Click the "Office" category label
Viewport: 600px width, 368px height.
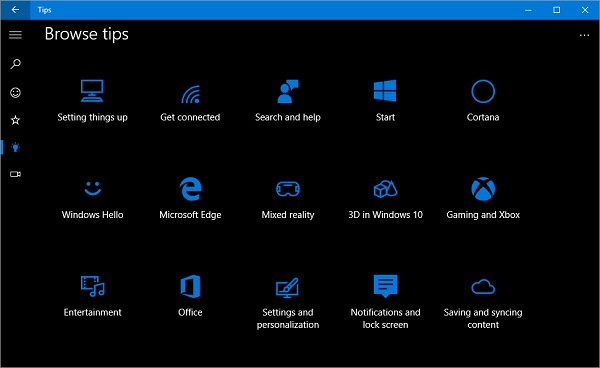pos(190,312)
